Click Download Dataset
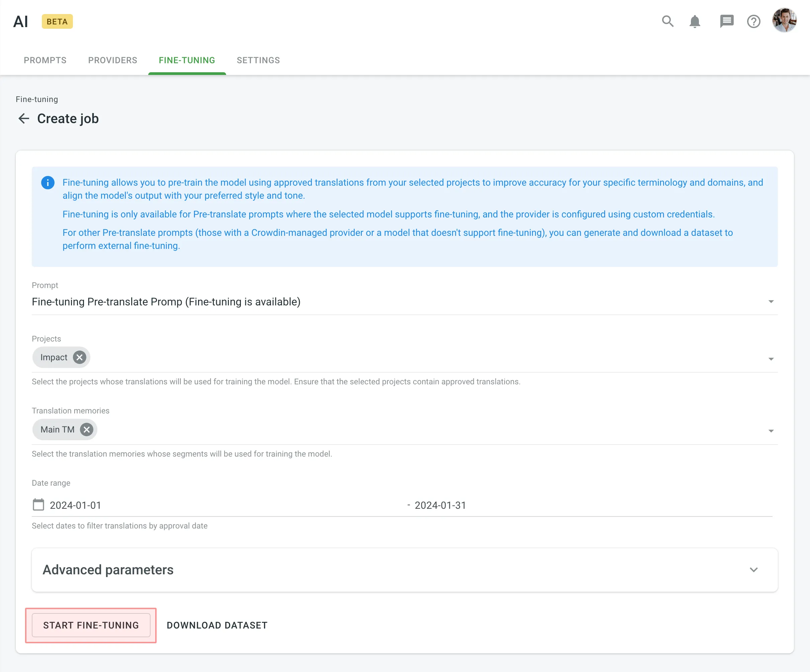Image resolution: width=810 pixels, height=672 pixels. (x=216, y=625)
